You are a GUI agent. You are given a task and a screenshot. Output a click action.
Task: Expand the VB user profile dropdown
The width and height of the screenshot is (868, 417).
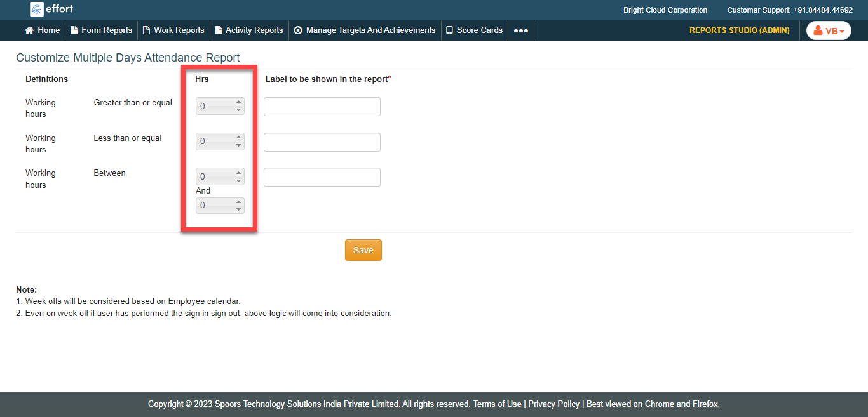(829, 30)
